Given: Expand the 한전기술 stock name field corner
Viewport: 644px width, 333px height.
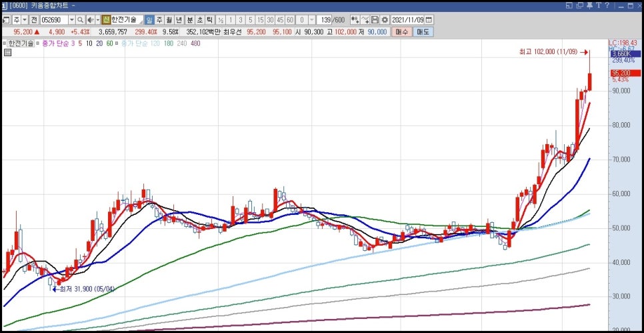Looking at the screenshot, I should coord(141,22).
